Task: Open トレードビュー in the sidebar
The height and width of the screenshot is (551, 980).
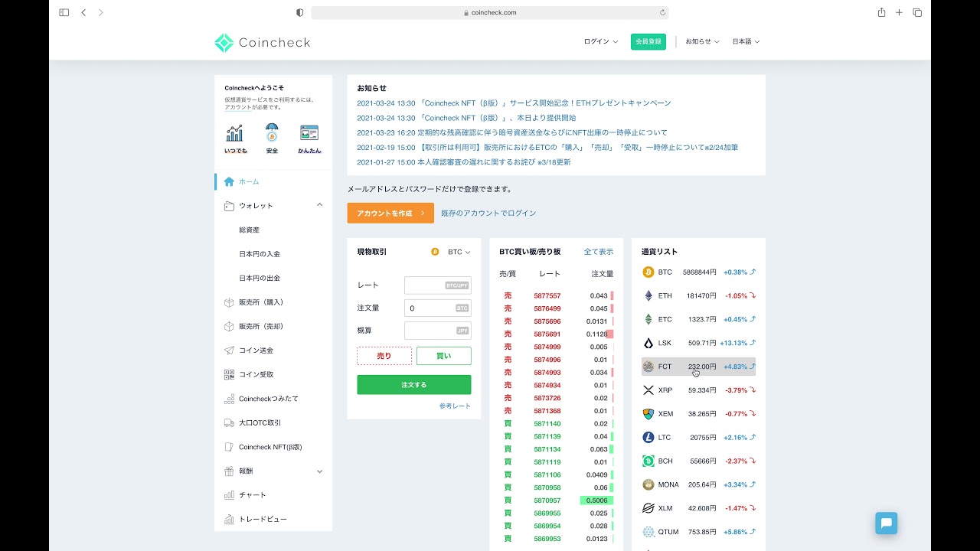Action: 263,520
